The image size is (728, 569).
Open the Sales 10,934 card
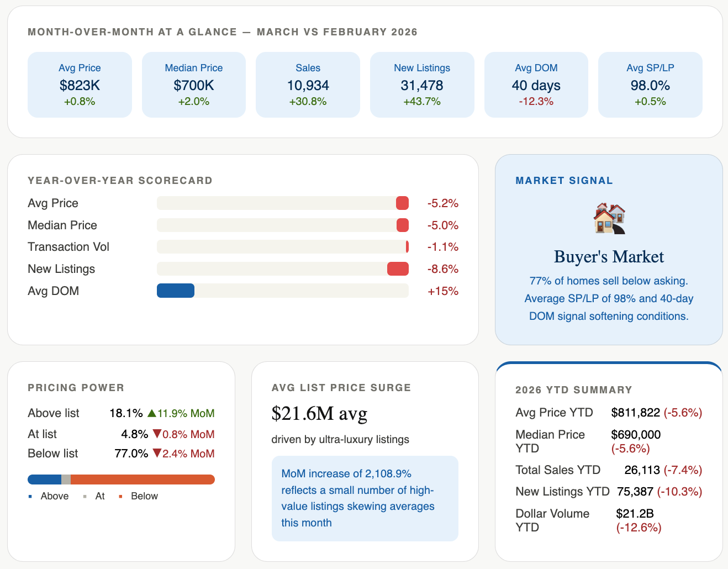tap(308, 85)
